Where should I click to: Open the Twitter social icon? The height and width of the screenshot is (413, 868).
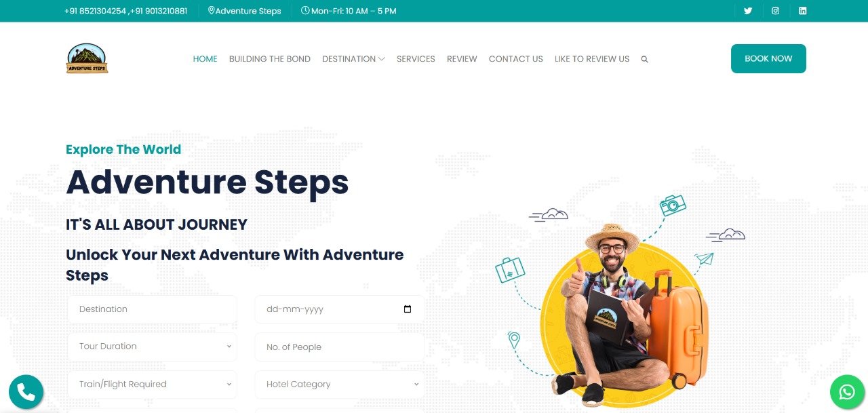pos(748,11)
